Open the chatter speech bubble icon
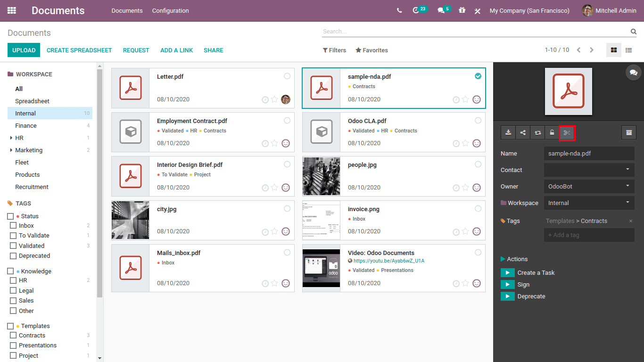Image resolution: width=644 pixels, height=362 pixels. pos(633,73)
